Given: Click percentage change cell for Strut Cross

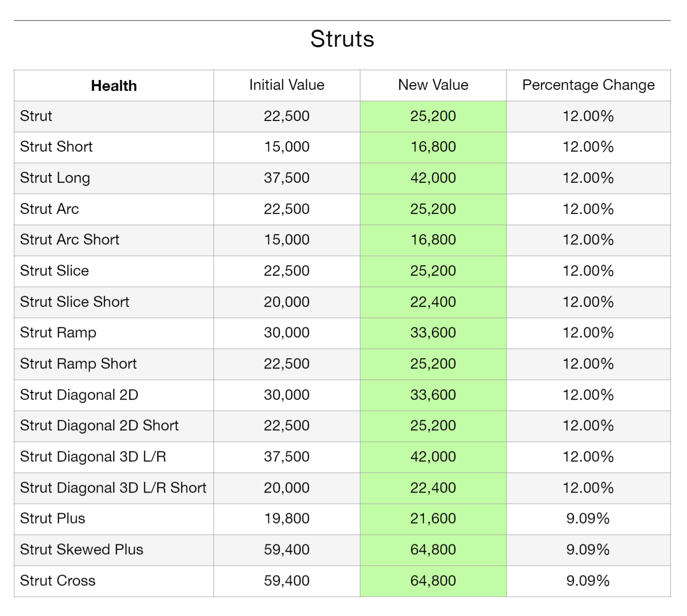Looking at the screenshot, I should pos(588,581).
